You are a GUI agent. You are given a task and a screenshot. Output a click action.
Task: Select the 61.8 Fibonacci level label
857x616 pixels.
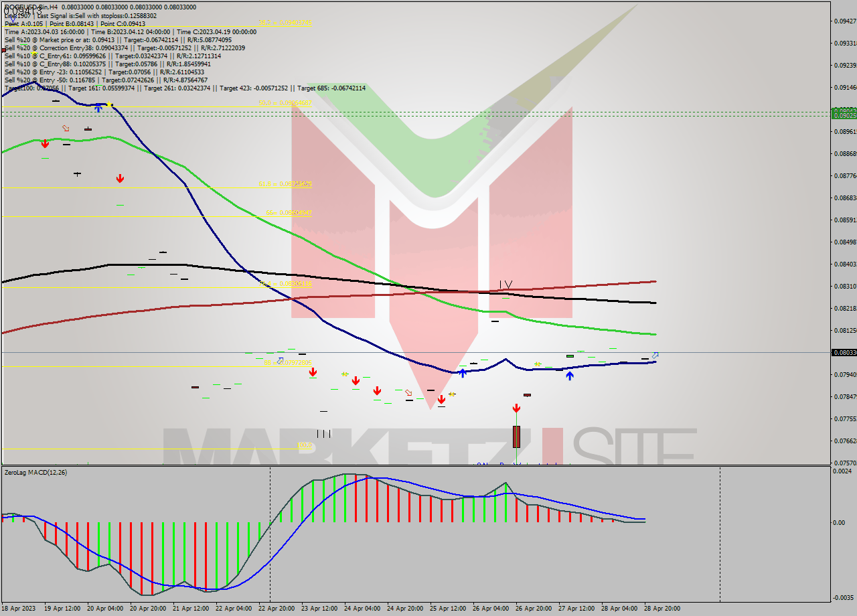(x=285, y=183)
